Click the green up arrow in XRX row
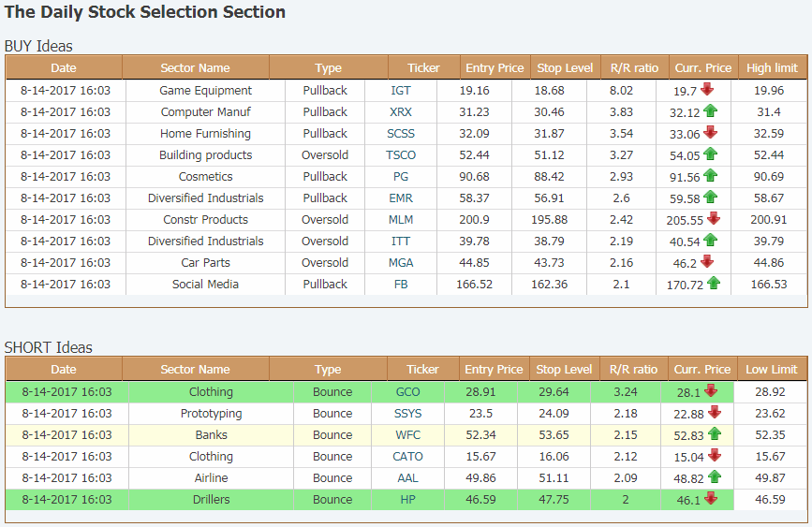Viewport: 812px width, 527px height. pyautogui.click(x=711, y=110)
